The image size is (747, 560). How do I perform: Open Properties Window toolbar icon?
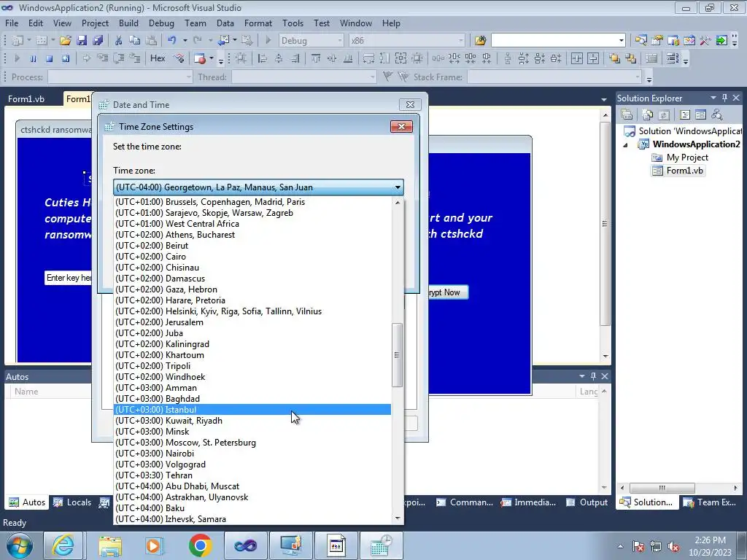pos(657,41)
